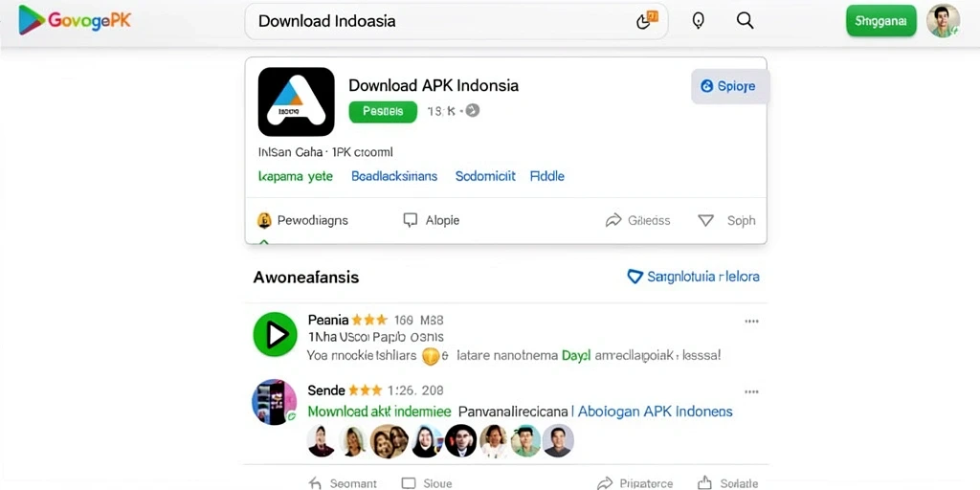Click the Pripaterce share action

pyautogui.click(x=635, y=483)
